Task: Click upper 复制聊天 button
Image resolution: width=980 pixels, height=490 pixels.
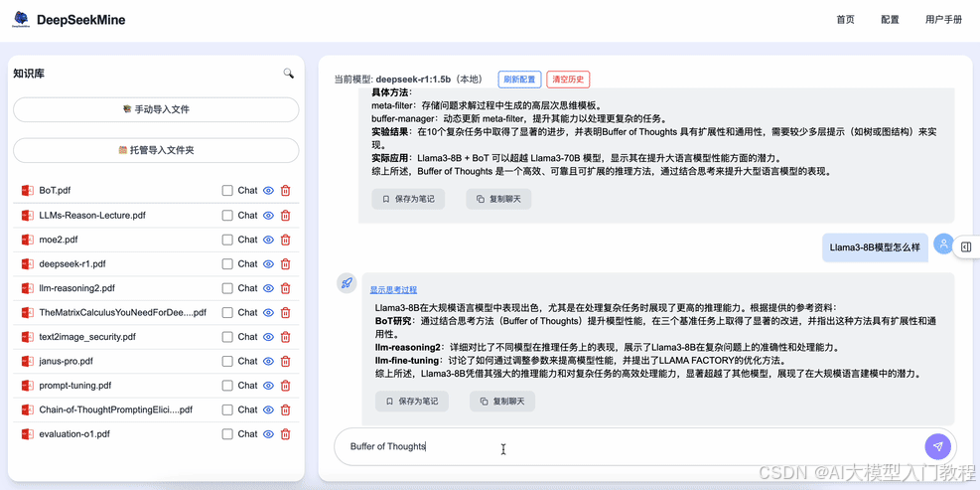Action: point(498,199)
